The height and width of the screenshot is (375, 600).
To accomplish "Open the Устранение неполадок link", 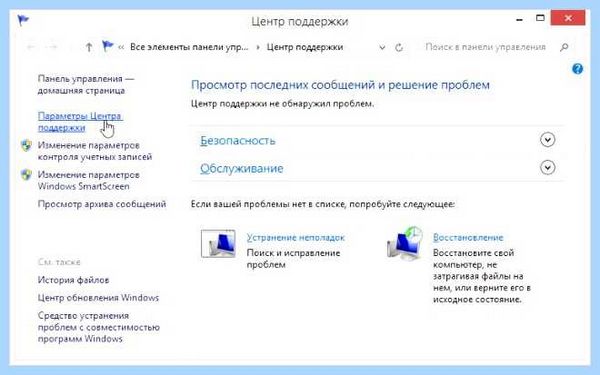I will pyautogui.click(x=295, y=238).
